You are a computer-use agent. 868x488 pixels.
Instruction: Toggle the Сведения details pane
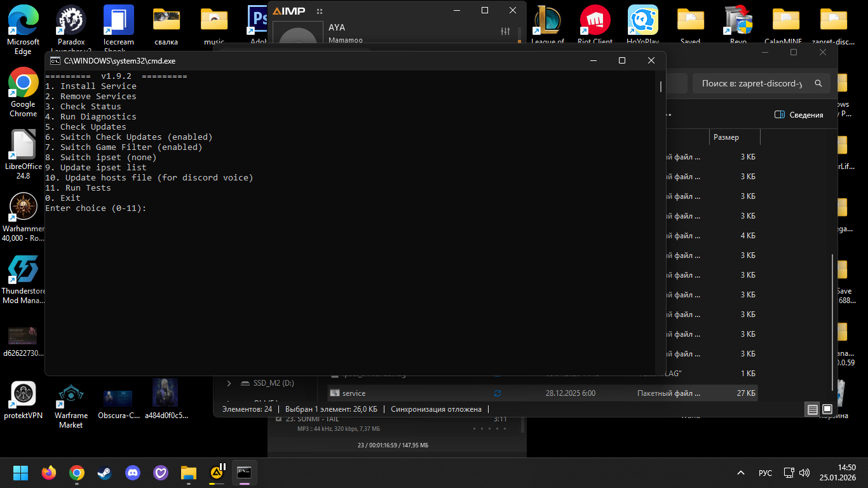[x=799, y=115]
